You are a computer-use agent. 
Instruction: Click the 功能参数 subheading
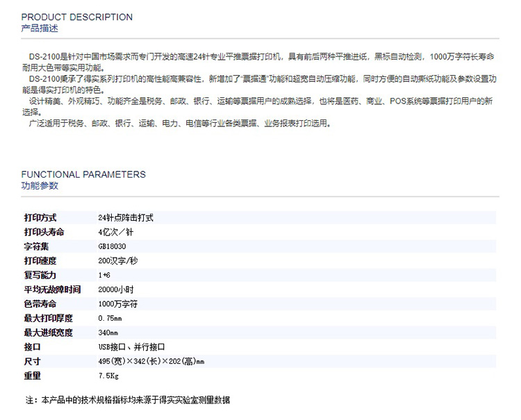40,185
